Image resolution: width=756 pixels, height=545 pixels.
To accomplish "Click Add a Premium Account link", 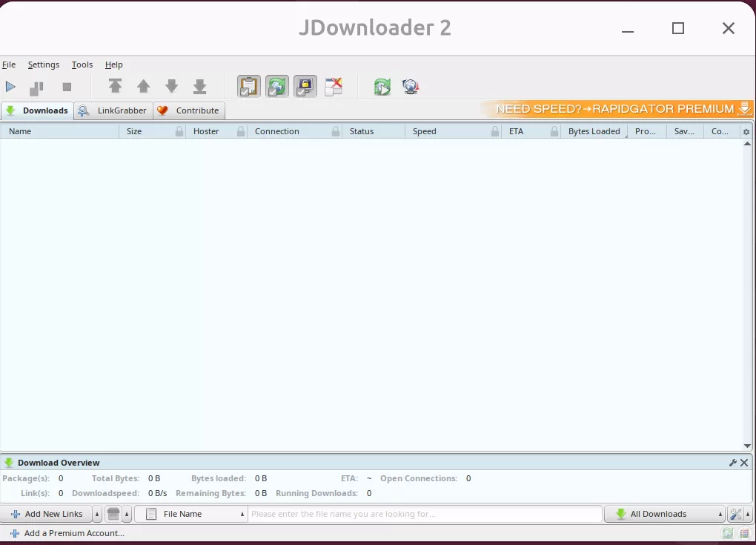I will (x=73, y=533).
